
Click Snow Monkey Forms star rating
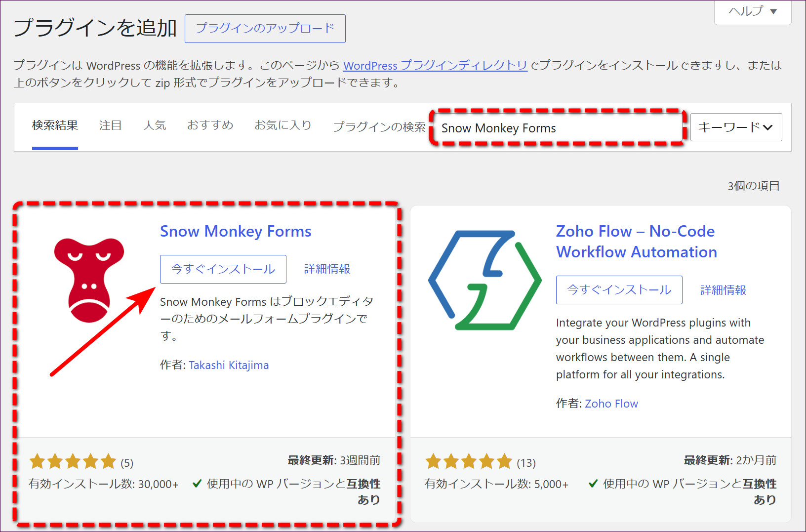tap(73, 462)
